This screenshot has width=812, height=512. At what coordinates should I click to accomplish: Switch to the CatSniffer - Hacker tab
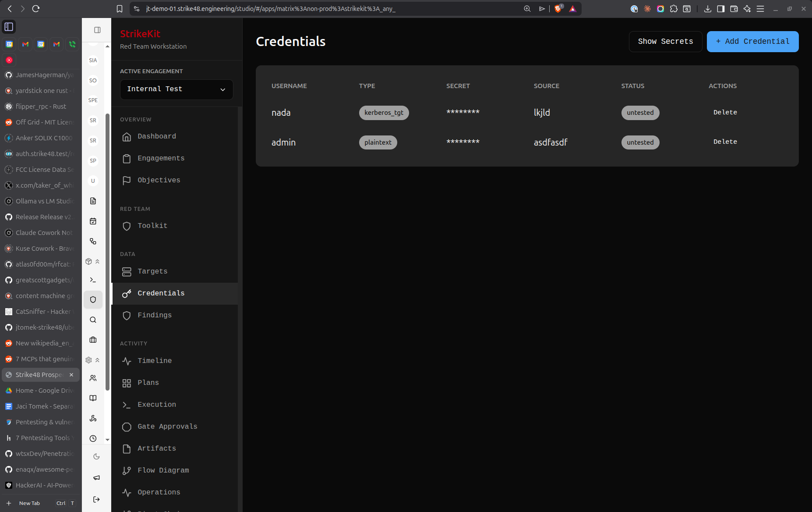point(41,312)
